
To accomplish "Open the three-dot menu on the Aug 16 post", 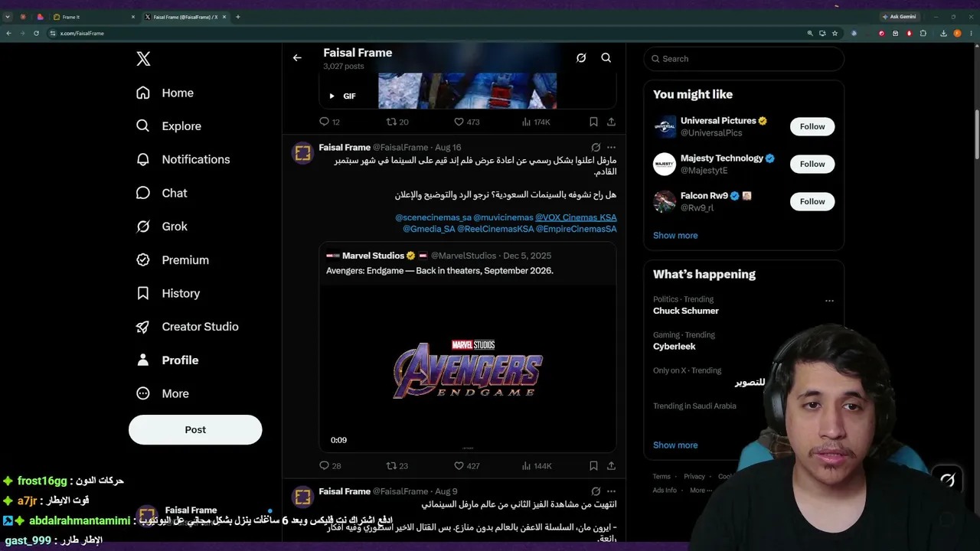I will [x=611, y=147].
